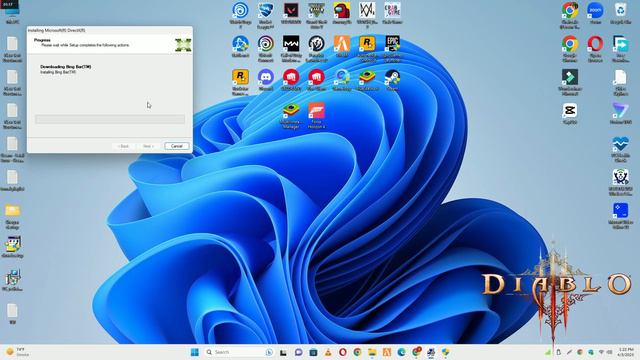640x360 pixels.
Task: Open the Zoom desktop shortcut
Action: (595, 13)
